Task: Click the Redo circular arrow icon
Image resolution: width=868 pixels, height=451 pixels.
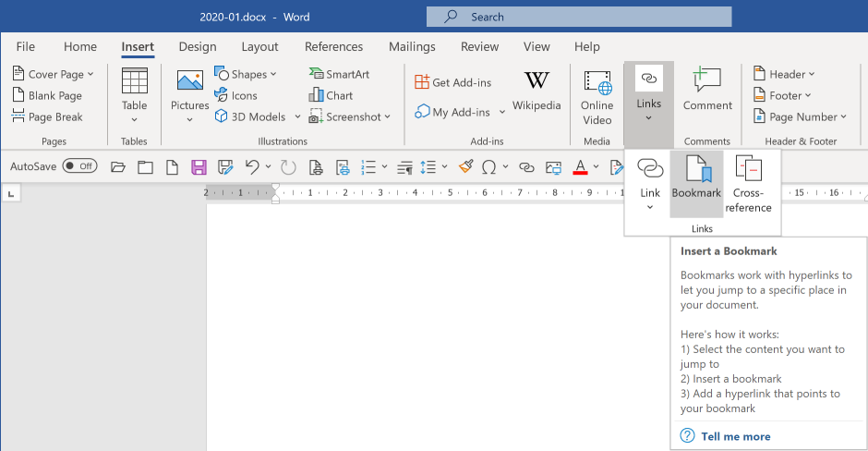Action: (288, 166)
